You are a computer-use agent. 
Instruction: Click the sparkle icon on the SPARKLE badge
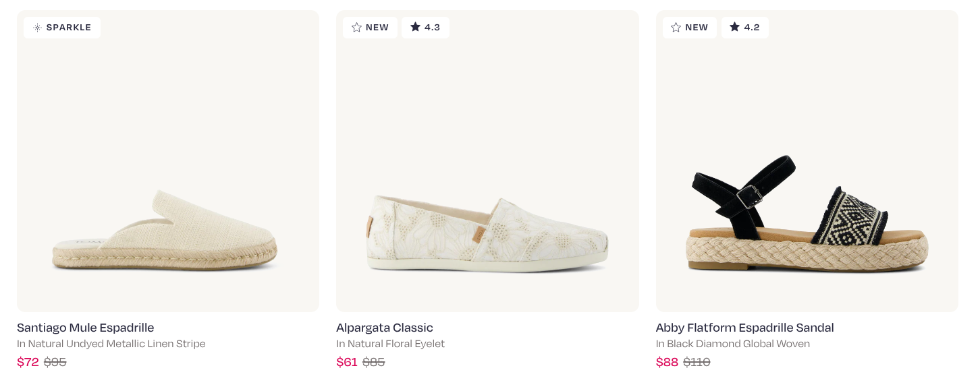(x=37, y=27)
